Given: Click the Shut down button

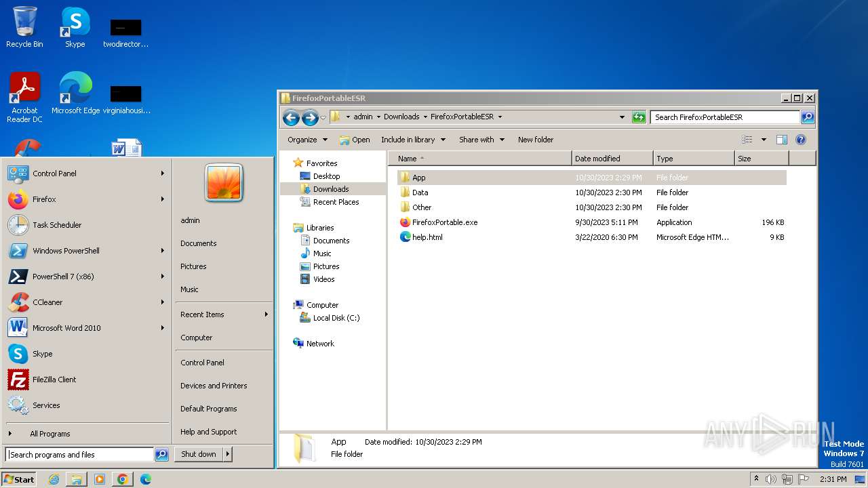Looking at the screenshot, I should [x=199, y=454].
